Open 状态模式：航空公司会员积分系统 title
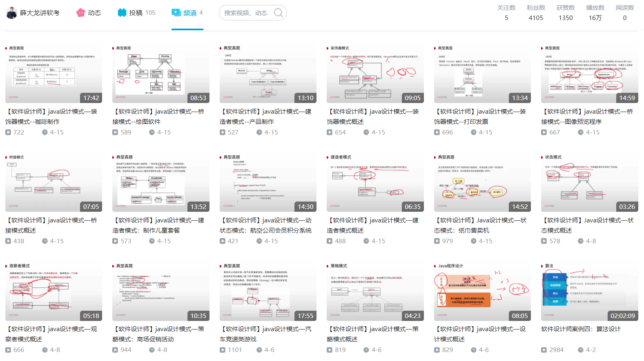This screenshot has height=361, width=644. [266, 225]
